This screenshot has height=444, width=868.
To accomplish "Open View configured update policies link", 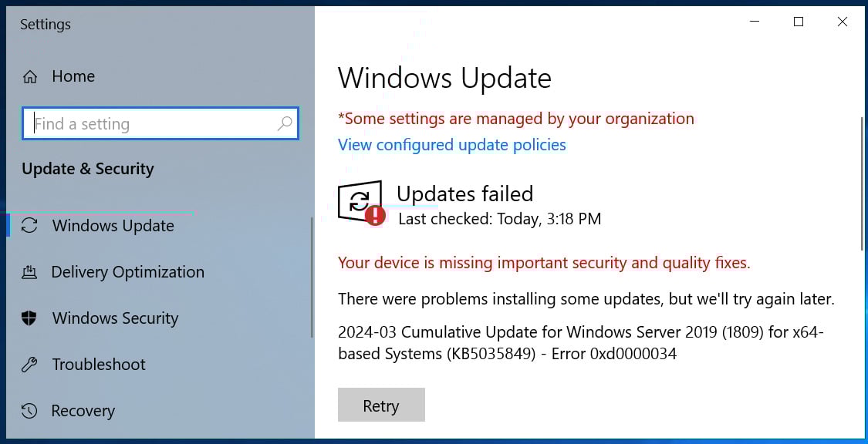I will point(451,145).
